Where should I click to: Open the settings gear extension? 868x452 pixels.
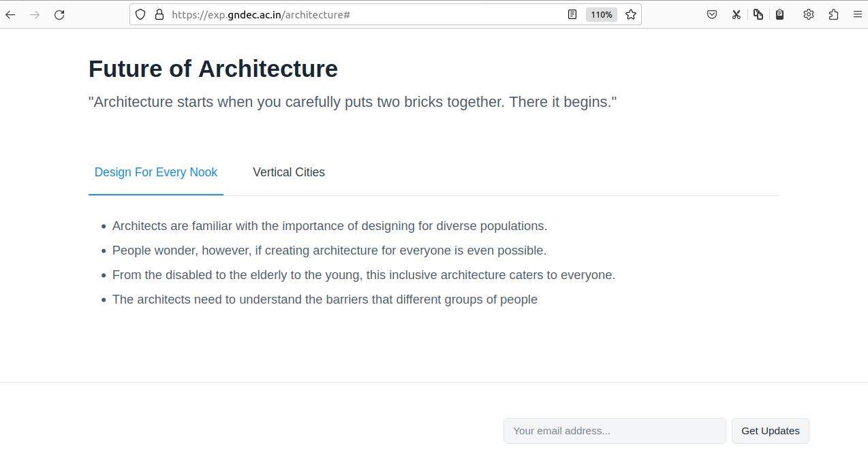pos(809,14)
